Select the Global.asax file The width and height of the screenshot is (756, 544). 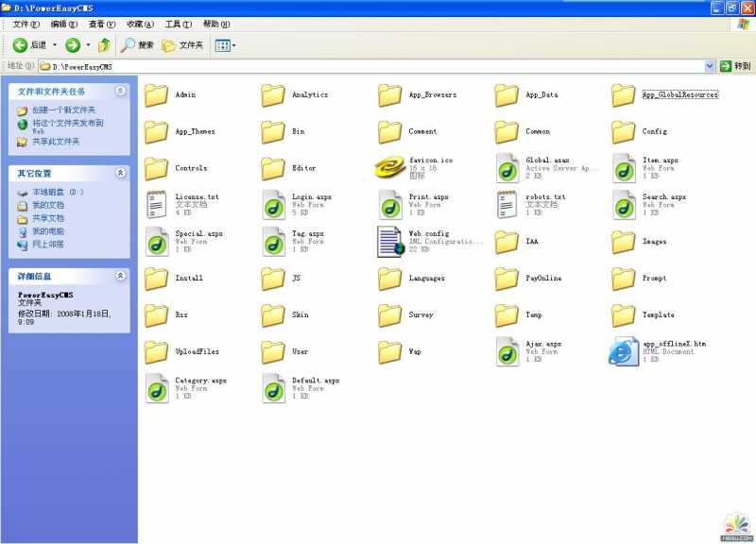pos(507,168)
